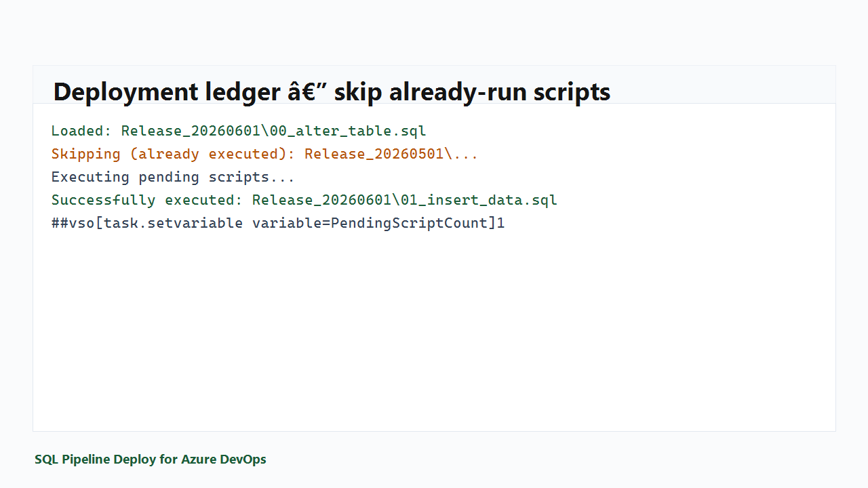Select the 'Skipping (already executed)' log line
Viewport: 868px width, 488px height.
[x=265, y=154]
